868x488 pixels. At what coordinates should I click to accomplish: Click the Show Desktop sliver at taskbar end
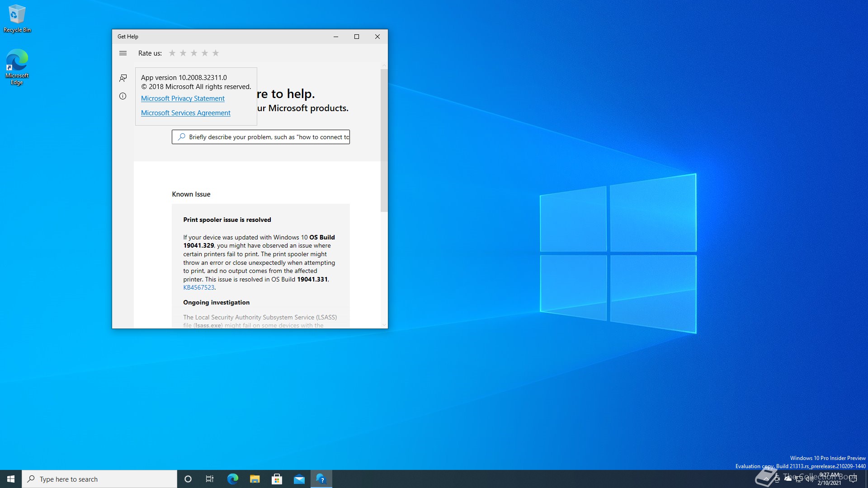pos(866,479)
